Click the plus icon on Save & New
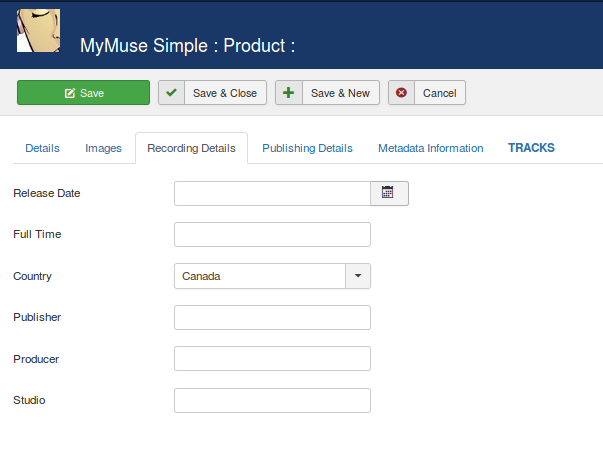This screenshot has height=452, width=603. 289,93
